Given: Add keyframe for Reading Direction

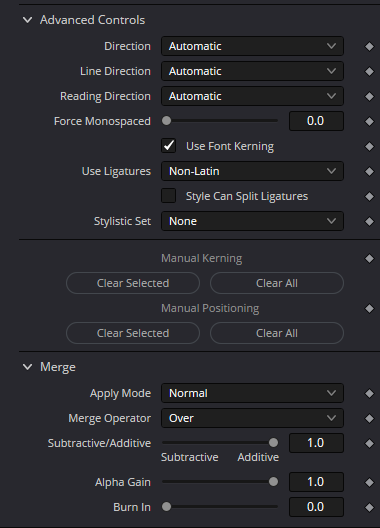Looking at the screenshot, I should pos(370,96).
